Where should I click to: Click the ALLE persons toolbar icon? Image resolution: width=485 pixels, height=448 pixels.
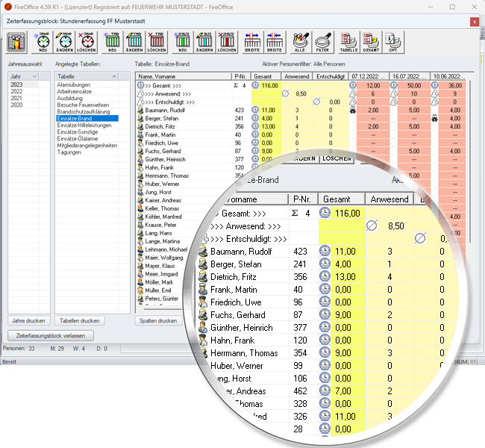(x=301, y=42)
